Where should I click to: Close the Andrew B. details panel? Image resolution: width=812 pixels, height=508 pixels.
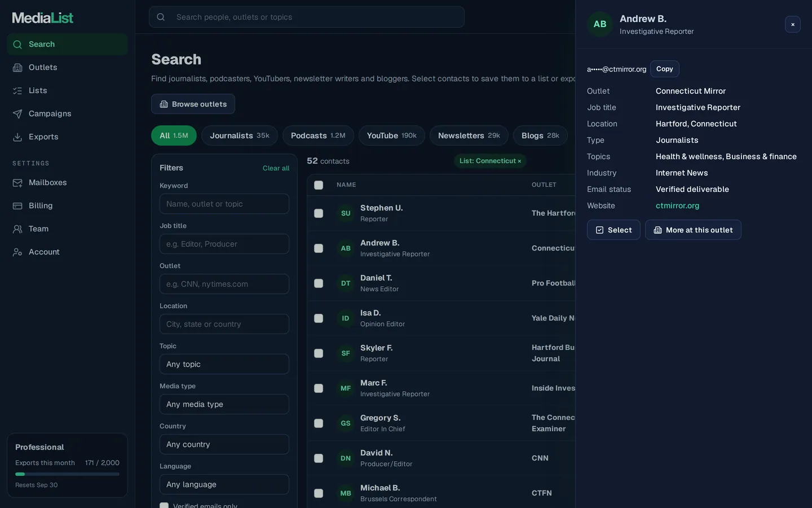tap(793, 24)
